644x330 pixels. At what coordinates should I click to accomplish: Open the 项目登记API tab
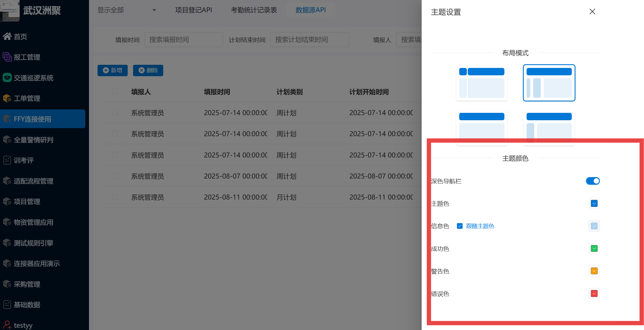click(x=193, y=10)
